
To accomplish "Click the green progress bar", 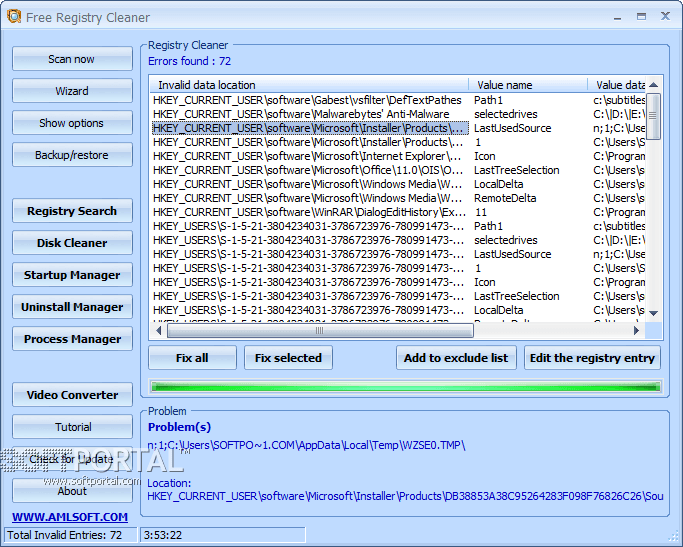I will coord(406,386).
